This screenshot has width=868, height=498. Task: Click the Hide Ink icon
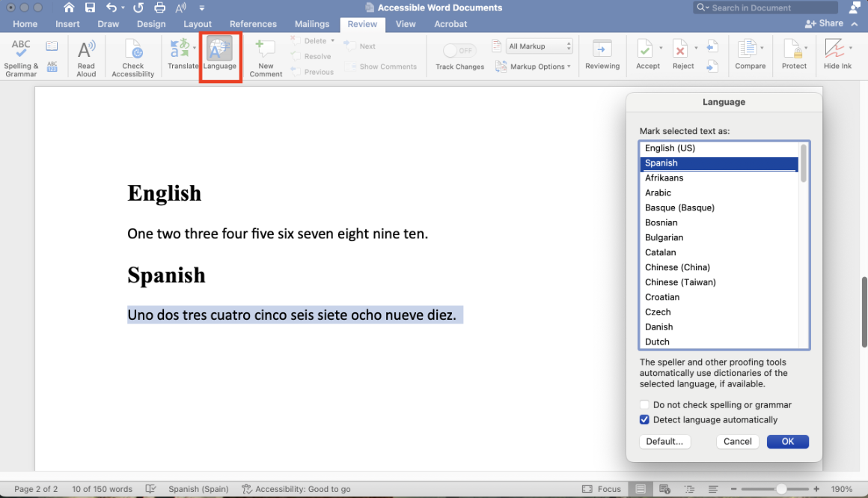pyautogui.click(x=836, y=52)
